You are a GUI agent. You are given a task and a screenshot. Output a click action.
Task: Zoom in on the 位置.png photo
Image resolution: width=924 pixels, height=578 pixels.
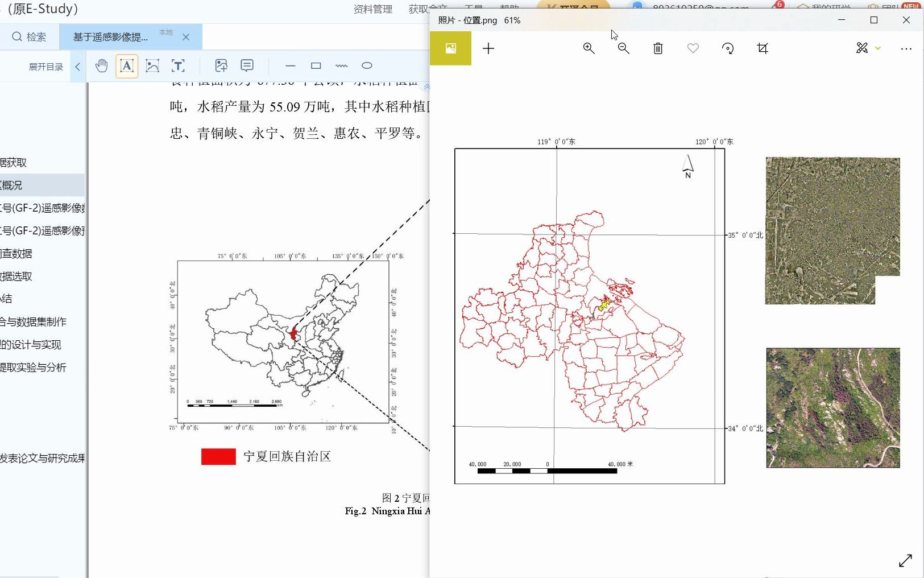point(589,48)
